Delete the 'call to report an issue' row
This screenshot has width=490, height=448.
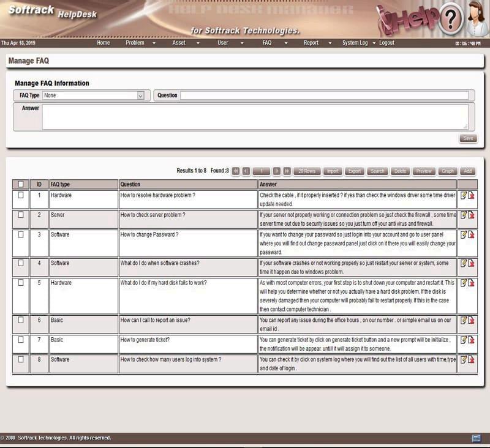point(471,320)
